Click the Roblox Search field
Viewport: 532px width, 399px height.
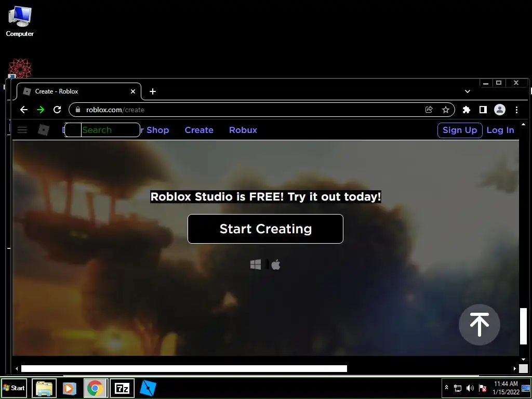click(102, 130)
